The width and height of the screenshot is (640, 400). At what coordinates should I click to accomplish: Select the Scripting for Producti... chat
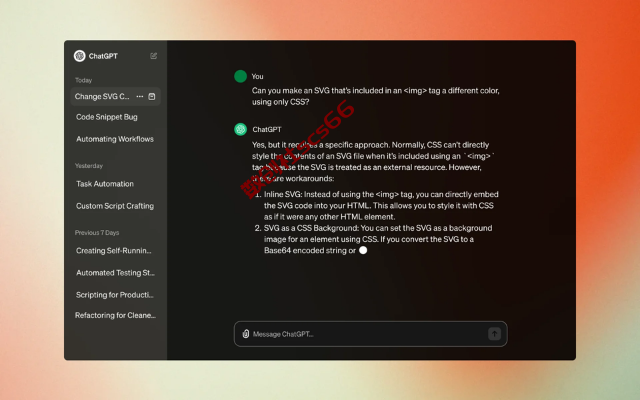tap(115, 295)
